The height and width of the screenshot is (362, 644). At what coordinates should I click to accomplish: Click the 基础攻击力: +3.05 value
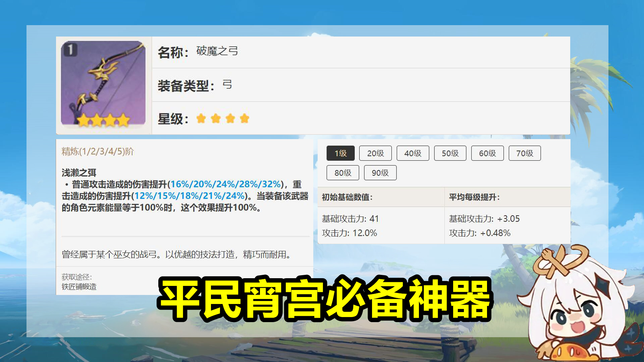(484, 219)
